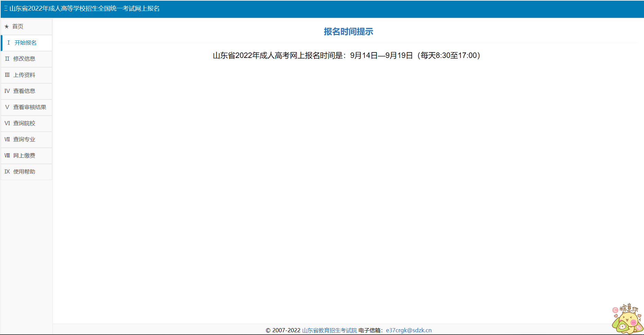
Task: Click the e37crgk@sdzk.cn email link
Action: [408, 330]
